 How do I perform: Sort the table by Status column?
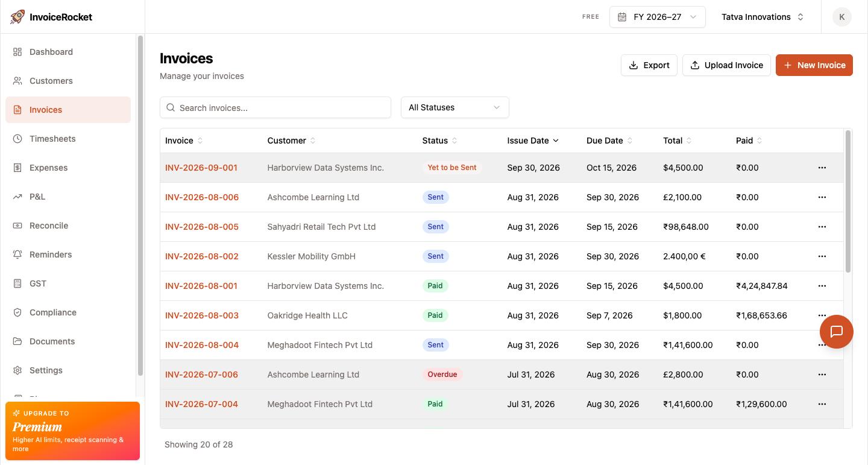439,141
